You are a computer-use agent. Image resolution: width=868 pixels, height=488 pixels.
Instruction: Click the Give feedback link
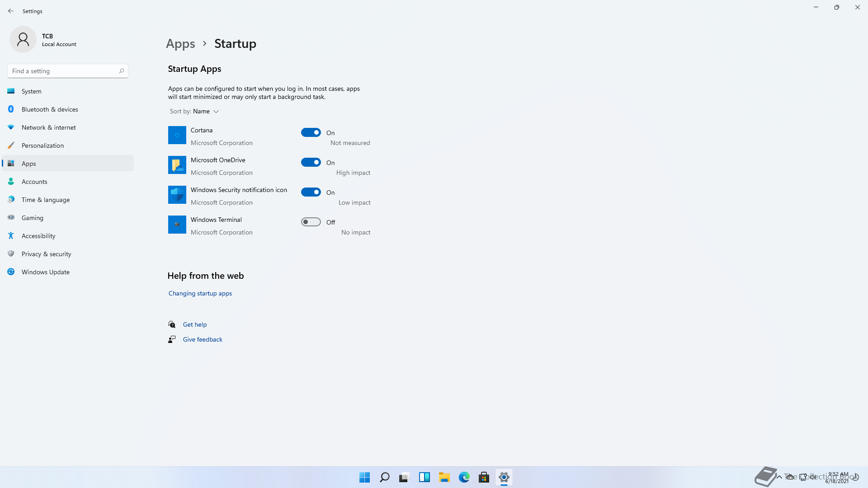(x=203, y=339)
